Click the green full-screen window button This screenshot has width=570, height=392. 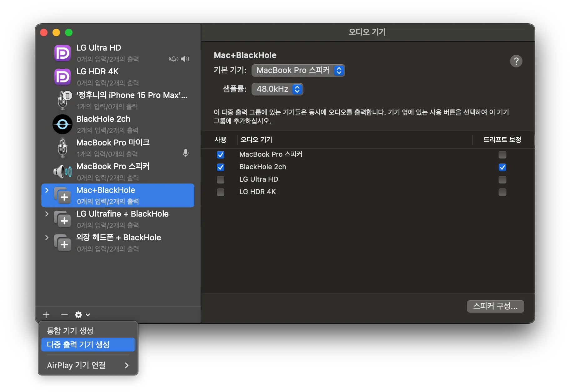pos(69,32)
